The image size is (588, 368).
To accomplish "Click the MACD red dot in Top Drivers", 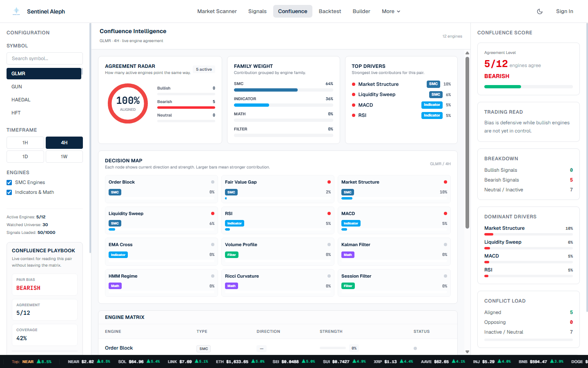I will [354, 105].
